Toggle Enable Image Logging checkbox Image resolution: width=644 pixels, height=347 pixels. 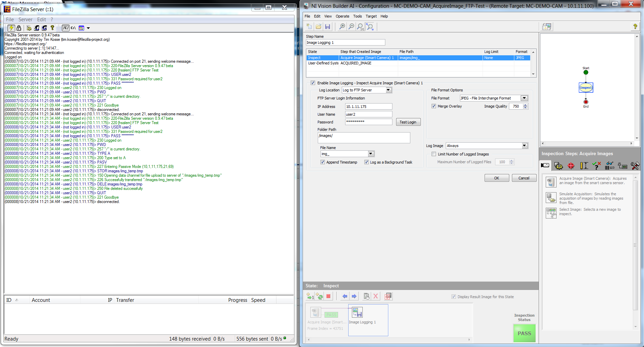coord(313,83)
